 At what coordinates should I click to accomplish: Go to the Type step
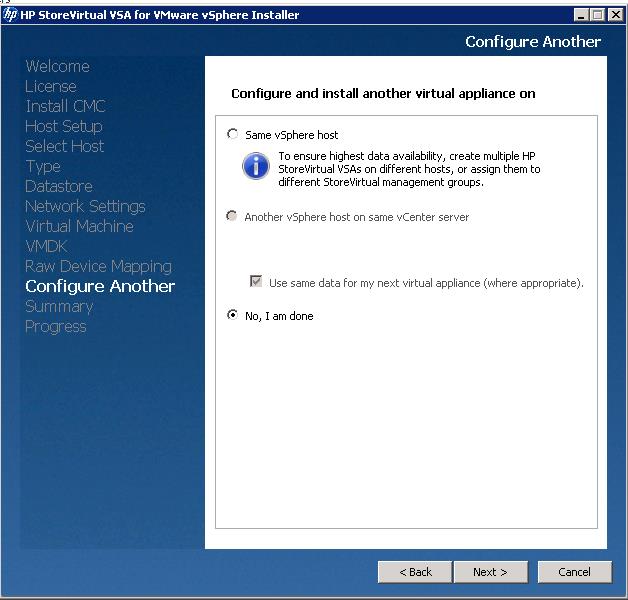(43, 166)
